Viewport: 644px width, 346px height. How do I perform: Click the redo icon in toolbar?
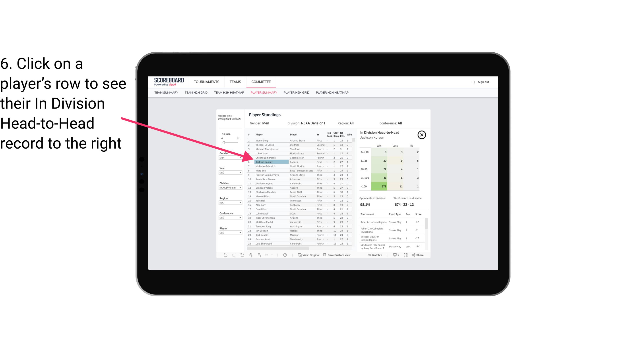(x=233, y=256)
